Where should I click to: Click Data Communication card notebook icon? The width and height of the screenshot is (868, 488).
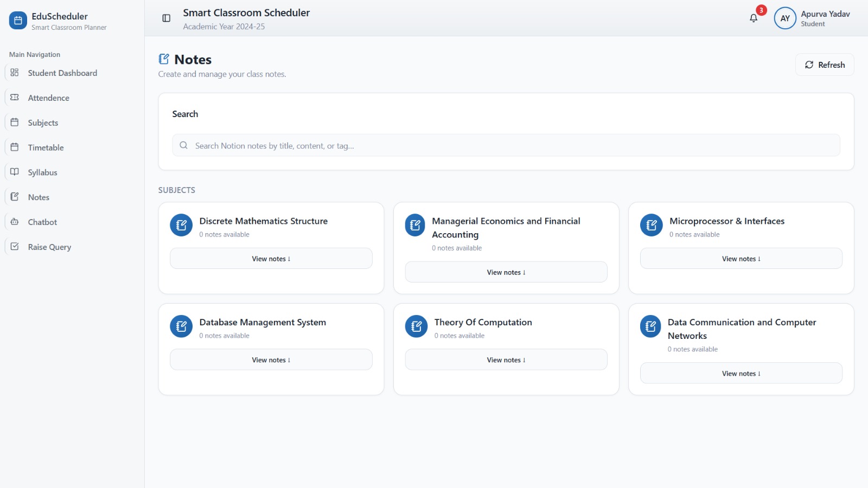click(x=650, y=326)
